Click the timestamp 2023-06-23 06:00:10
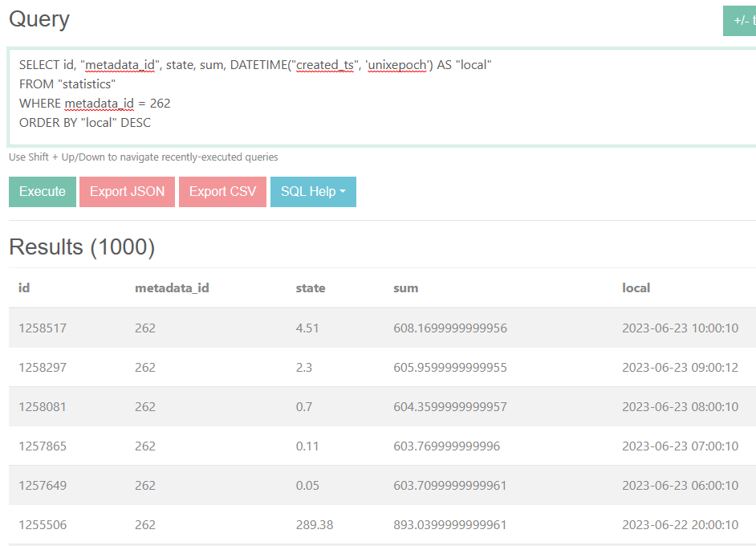This screenshot has height=546, width=756. point(681,485)
